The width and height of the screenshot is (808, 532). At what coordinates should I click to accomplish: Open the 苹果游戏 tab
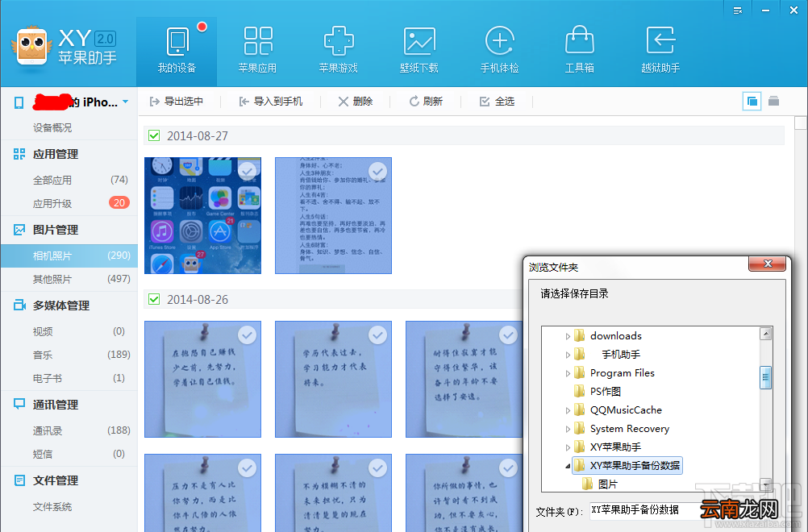pos(338,52)
